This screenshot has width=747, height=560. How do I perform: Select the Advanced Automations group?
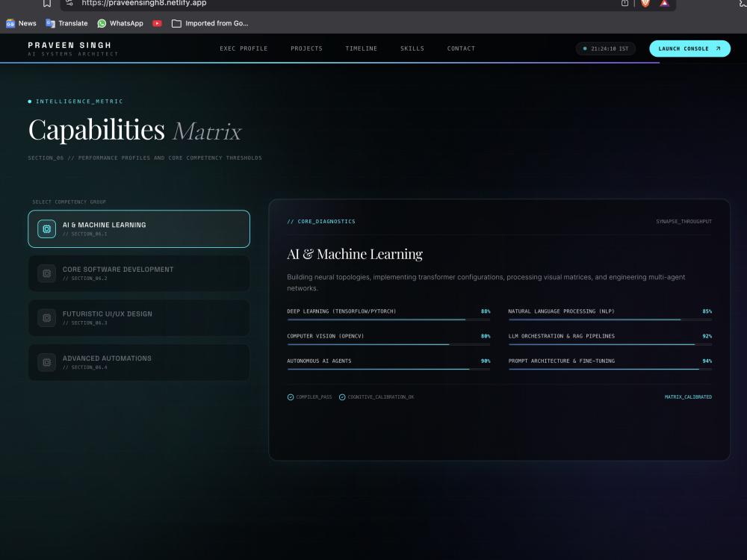click(139, 362)
